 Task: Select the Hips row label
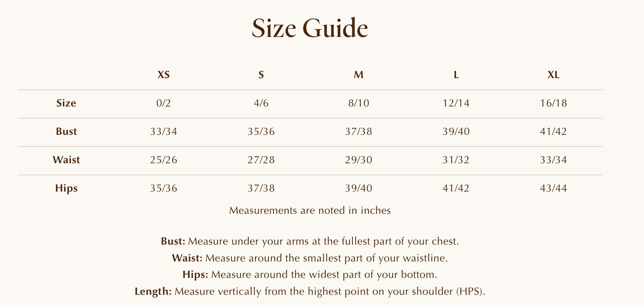66,188
